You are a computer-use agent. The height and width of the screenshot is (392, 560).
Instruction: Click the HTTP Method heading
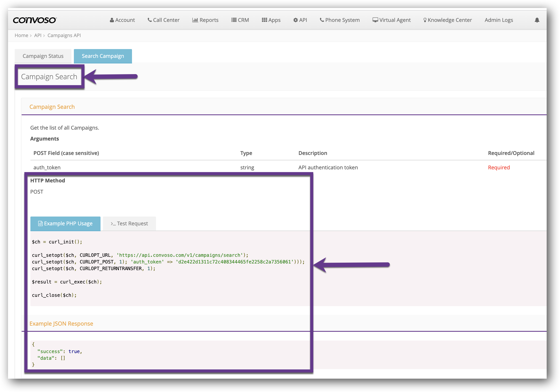(48, 181)
